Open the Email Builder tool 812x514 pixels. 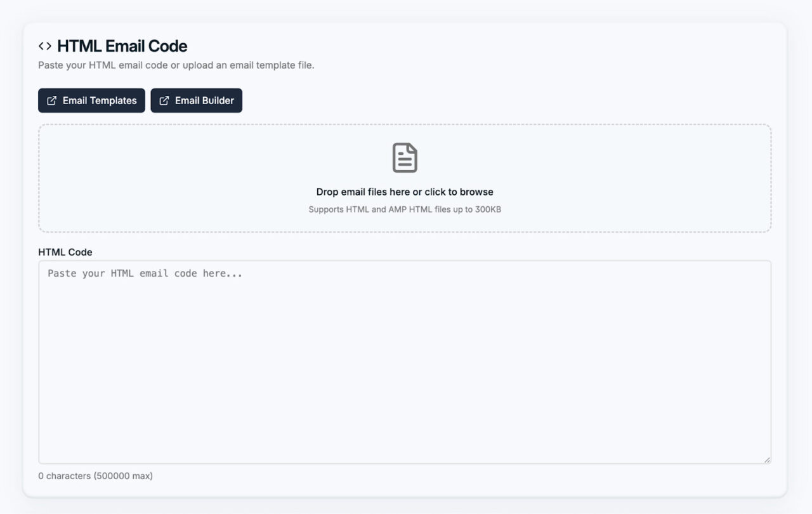click(x=197, y=100)
